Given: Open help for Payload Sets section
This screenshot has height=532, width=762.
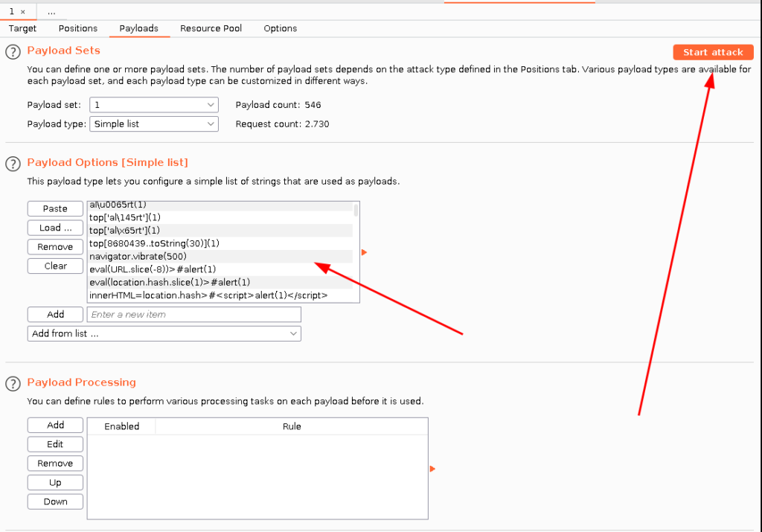Looking at the screenshot, I should pyautogui.click(x=13, y=51).
